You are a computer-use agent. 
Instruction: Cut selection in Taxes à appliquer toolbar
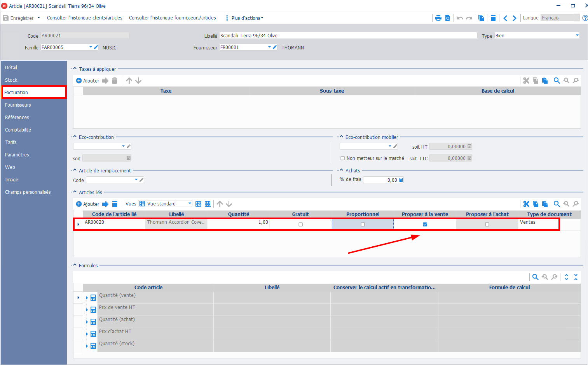(x=526, y=81)
